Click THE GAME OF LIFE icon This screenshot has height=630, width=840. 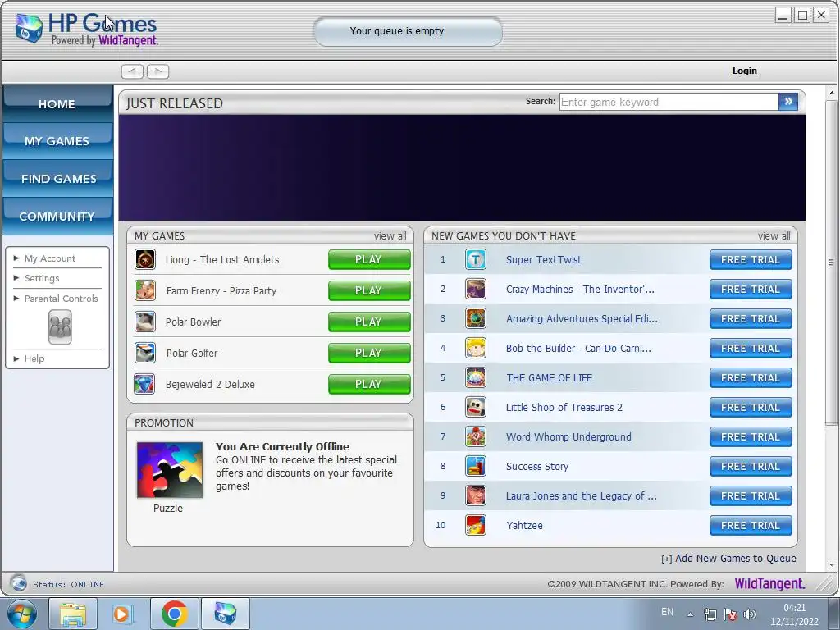point(476,377)
